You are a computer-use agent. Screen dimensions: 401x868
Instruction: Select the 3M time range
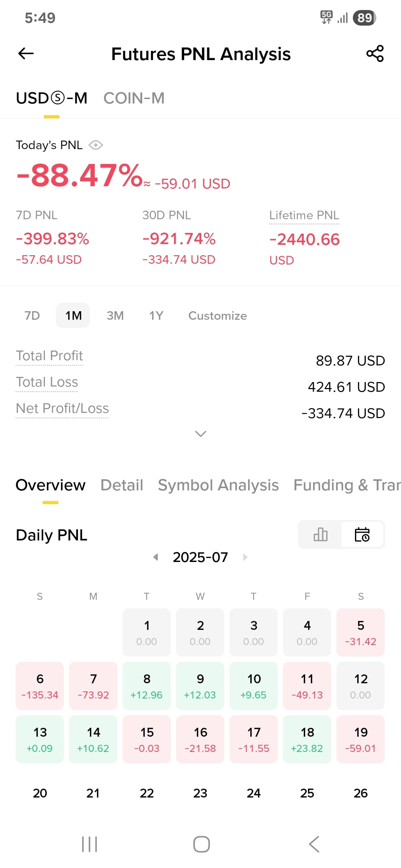(115, 316)
